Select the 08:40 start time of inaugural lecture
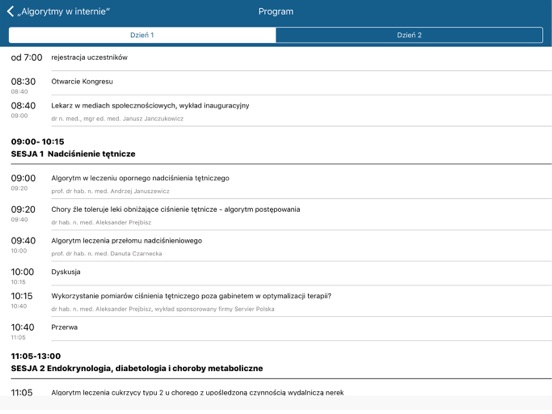552x414 pixels. pos(23,106)
